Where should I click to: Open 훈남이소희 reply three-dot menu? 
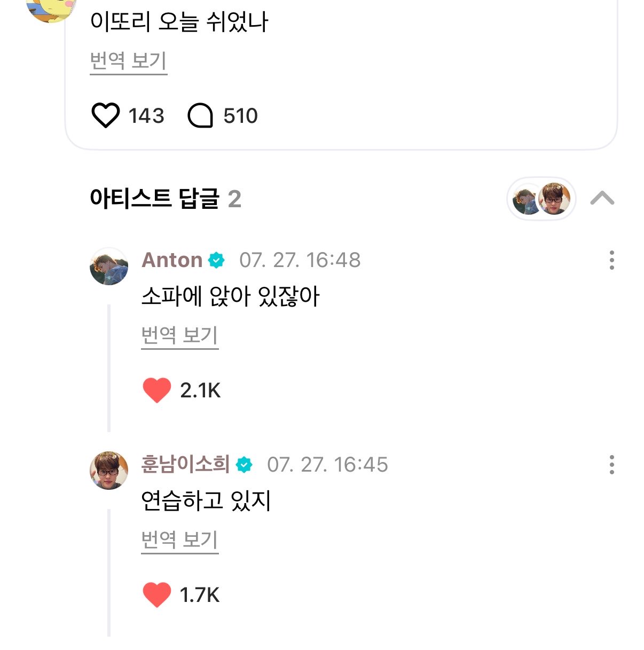[611, 465]
